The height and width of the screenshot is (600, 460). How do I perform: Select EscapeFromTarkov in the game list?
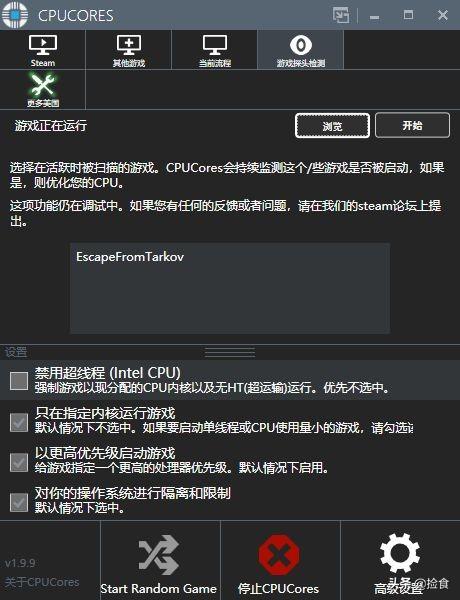(x=130, y=256)
